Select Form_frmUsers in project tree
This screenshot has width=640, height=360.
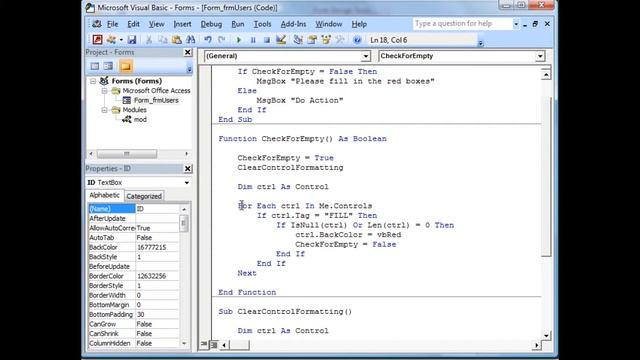tap(156, 100)
